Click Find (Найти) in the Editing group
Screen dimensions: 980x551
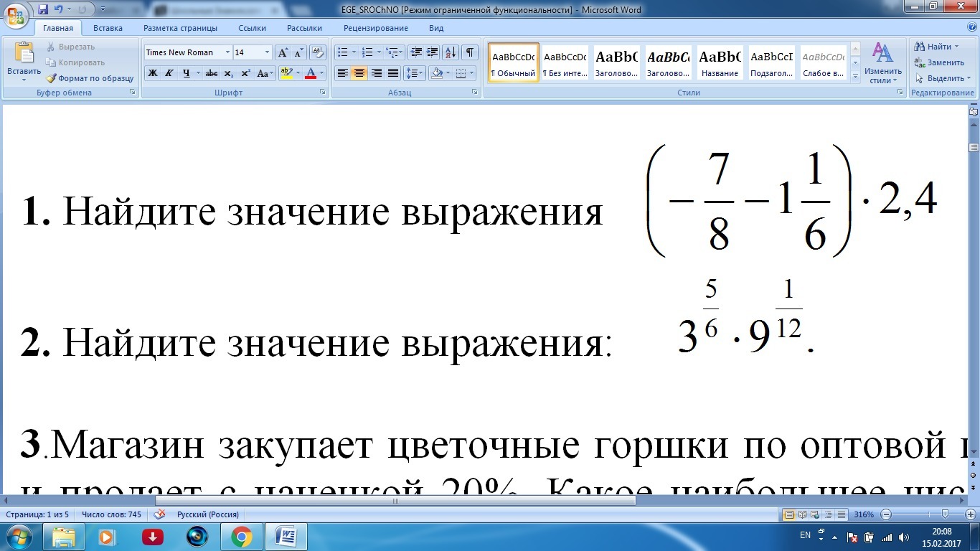[936, 47]
